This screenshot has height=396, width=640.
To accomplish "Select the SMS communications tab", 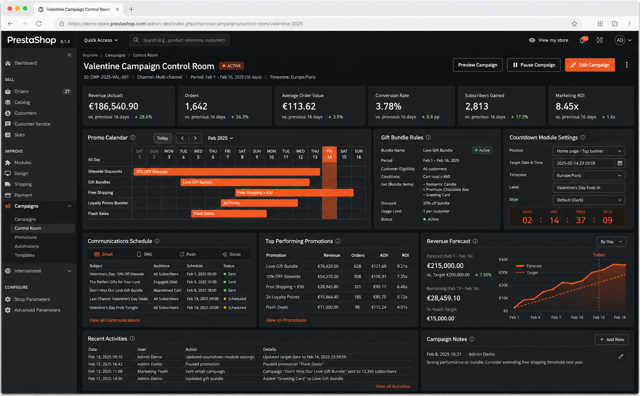I will click(144, 254).
